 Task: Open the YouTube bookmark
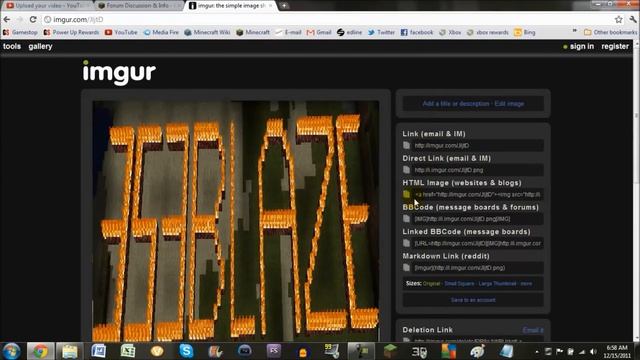coord(121,32)
